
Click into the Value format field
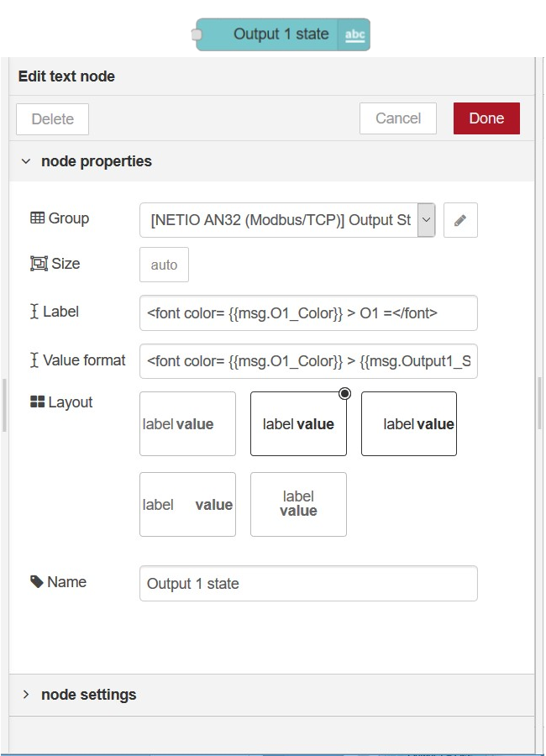coord(308,361)
